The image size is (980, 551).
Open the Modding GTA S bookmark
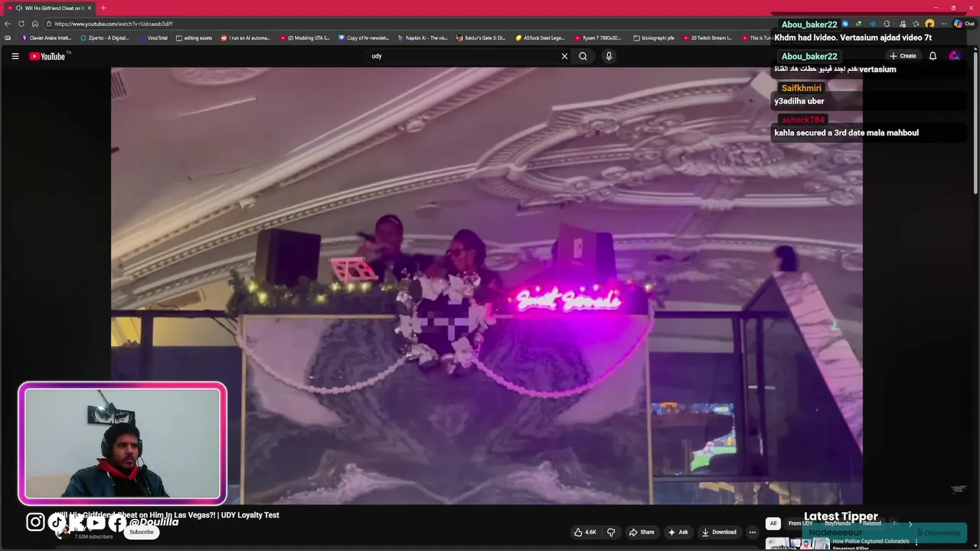tap(305, 37)
